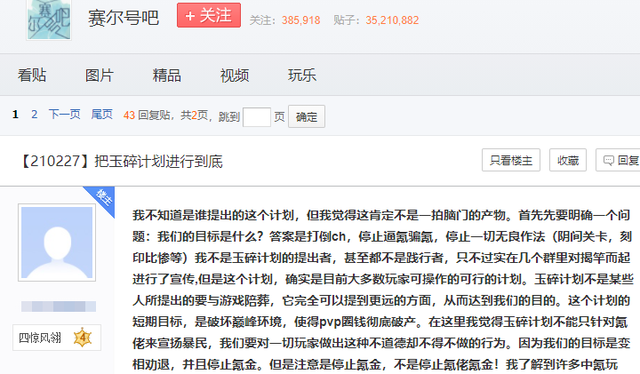Open the 赛尔号吧 forum title link
640x374 pixels.
point(123,18)
